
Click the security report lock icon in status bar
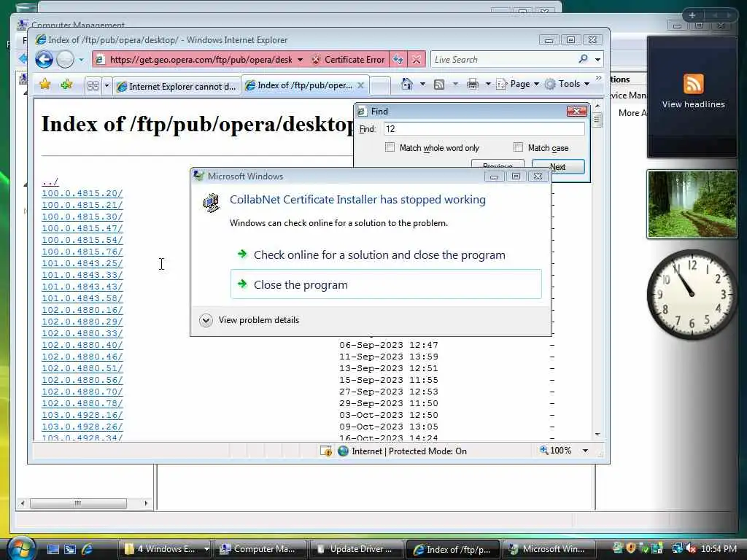pyautogui.click(x=326, y=451)
